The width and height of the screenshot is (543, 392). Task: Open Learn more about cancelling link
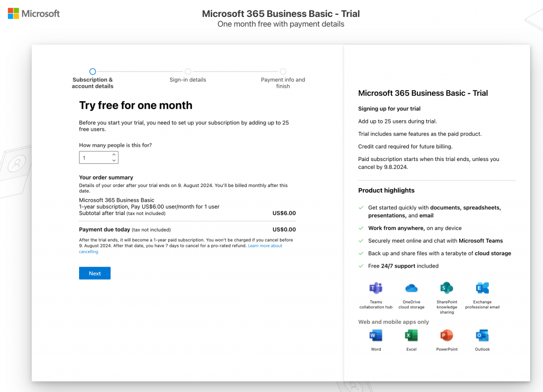click(265, 246)
